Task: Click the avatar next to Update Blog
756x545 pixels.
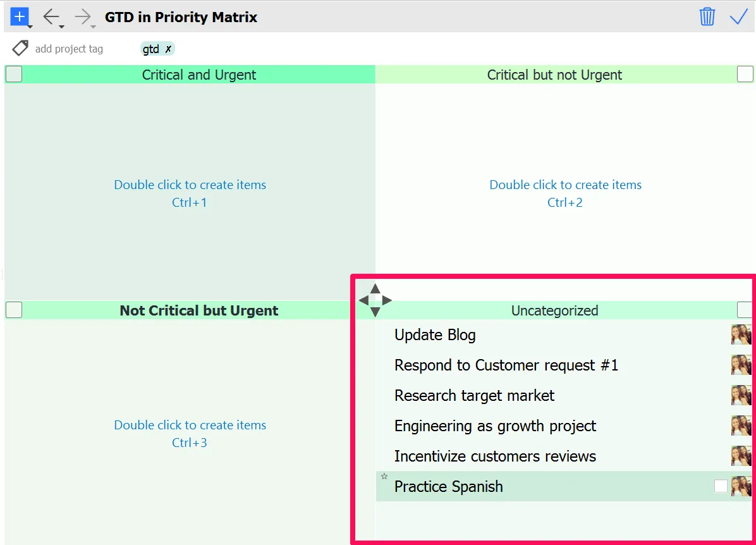Action: point(741,334)
